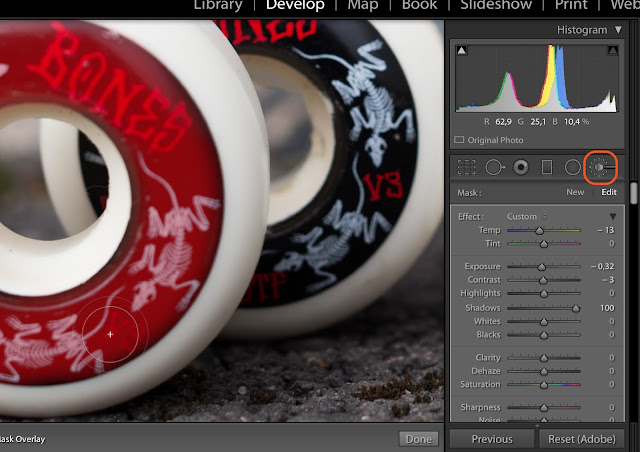Select the Spot Removal tool

coord(494,167)
